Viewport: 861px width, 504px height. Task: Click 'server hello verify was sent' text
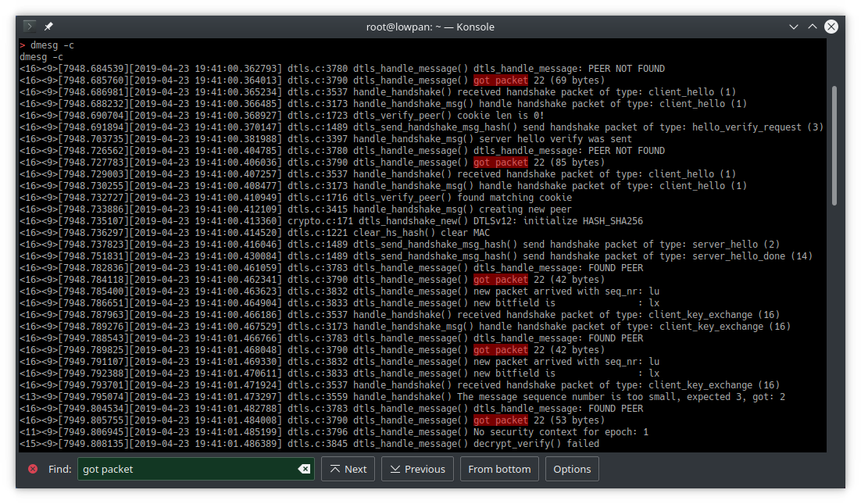click(556, 139)
